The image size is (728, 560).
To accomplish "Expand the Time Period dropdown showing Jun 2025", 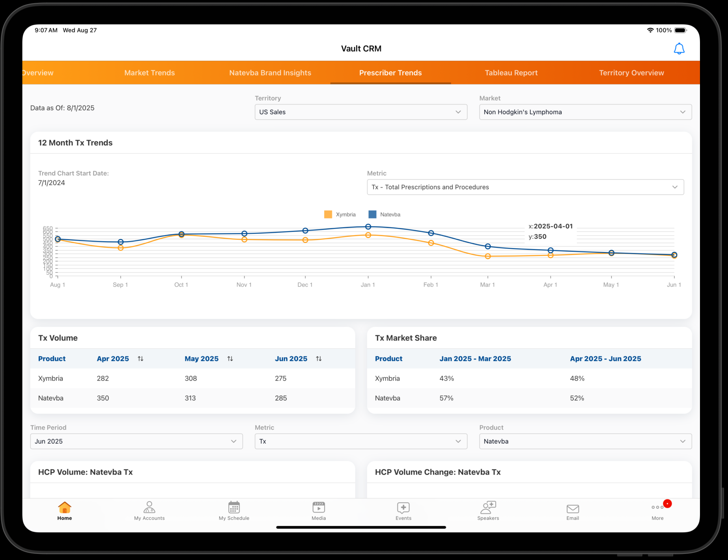I will point(136,441).
